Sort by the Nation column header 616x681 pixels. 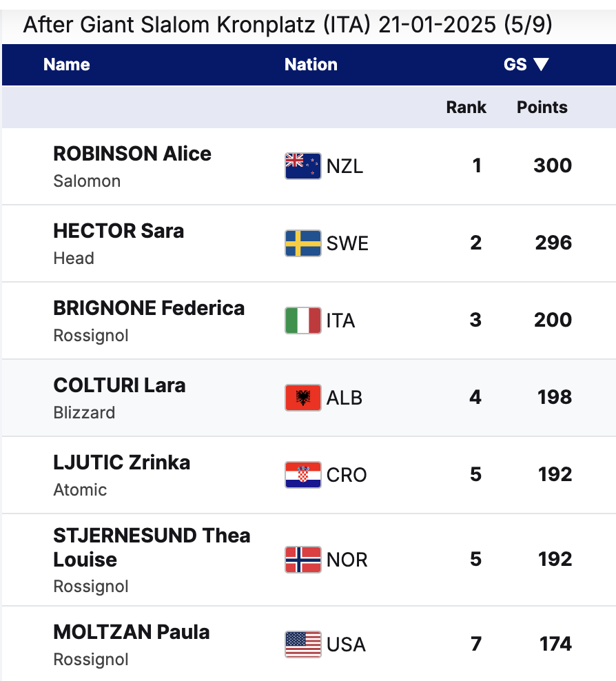click(x=311, y=65)
